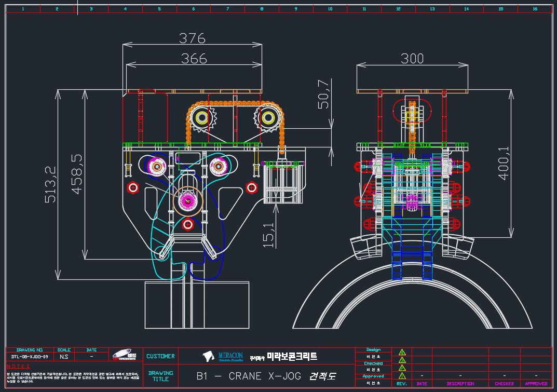
Task: Click revision triangle number 2
Action: 402,368
